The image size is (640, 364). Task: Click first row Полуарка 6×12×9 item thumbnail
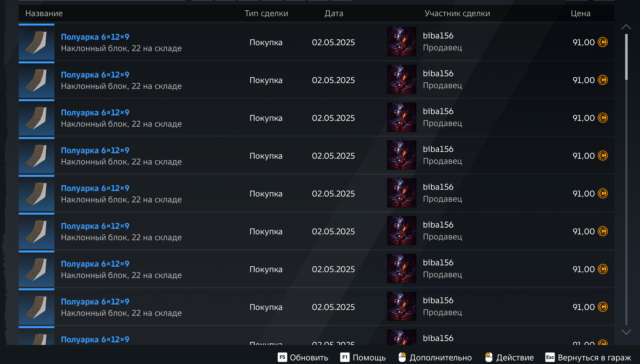point(37,42)
